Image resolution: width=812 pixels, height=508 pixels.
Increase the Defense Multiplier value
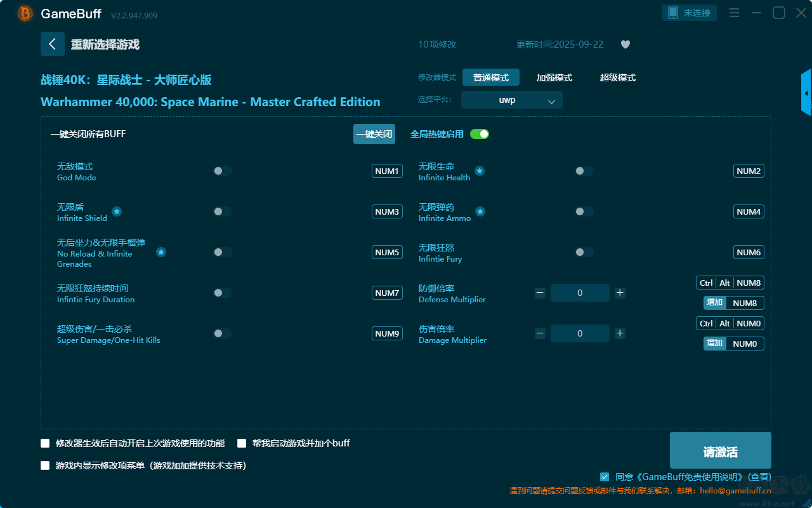(x=620, y=293)
